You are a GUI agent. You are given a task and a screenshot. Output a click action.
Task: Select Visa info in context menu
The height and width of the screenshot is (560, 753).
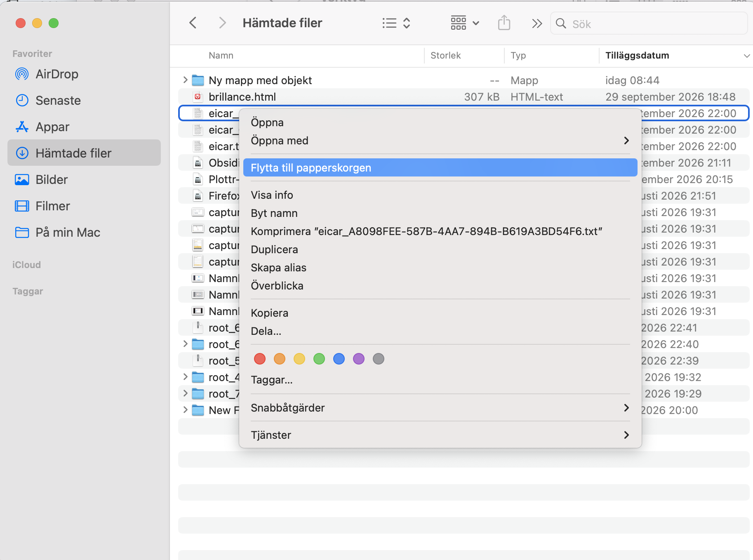tap(440, 195)
